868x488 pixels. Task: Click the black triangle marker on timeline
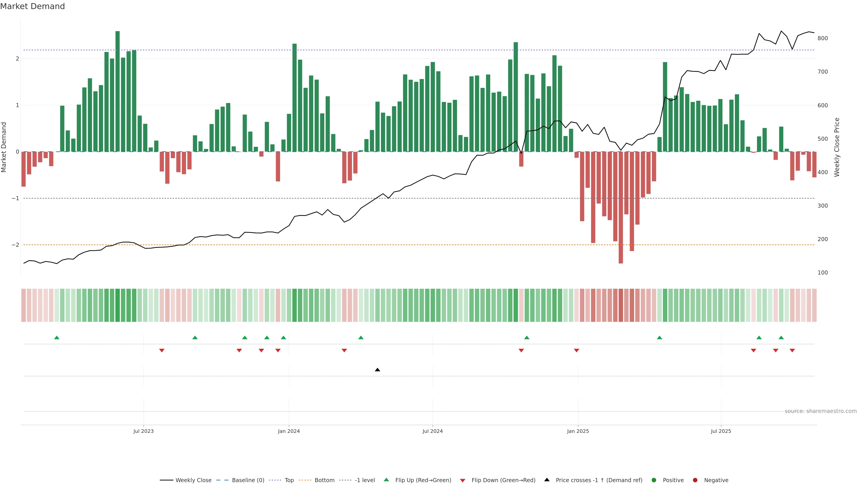pyautogui.click(x=377, y=370)
